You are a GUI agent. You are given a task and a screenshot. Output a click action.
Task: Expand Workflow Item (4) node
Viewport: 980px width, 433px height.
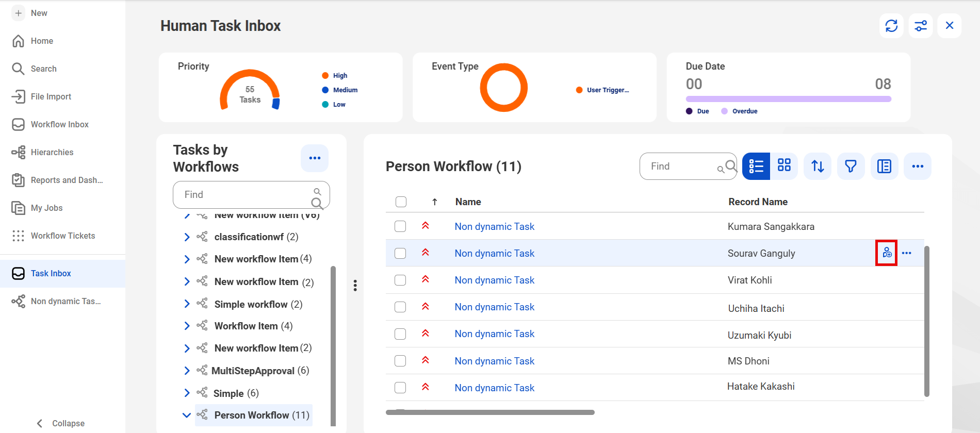(x=187, y=326)
